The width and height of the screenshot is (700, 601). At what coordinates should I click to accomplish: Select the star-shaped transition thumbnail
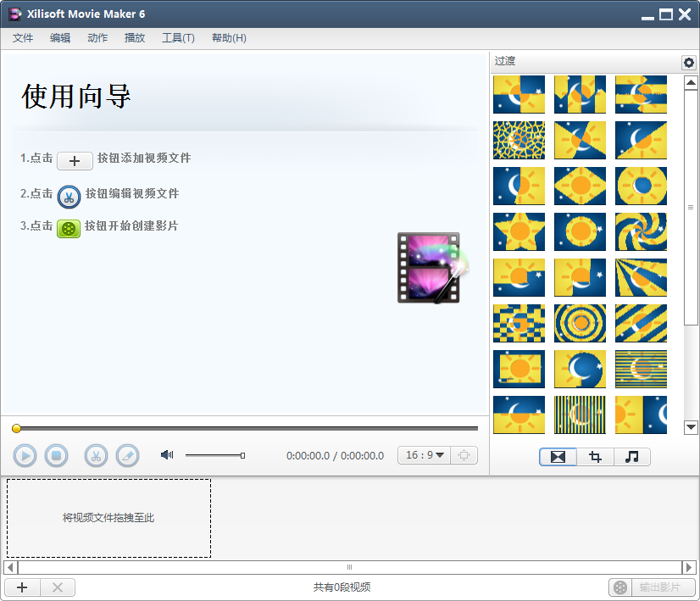tap(519, 231)
